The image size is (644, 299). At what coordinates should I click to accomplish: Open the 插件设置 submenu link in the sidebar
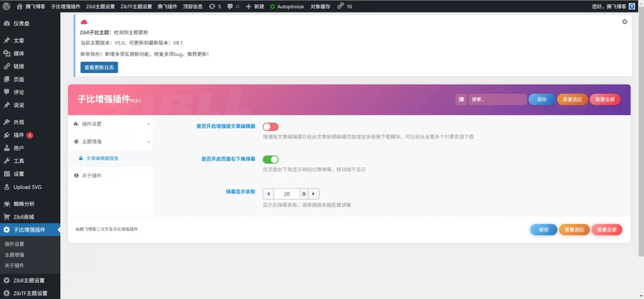14,244
